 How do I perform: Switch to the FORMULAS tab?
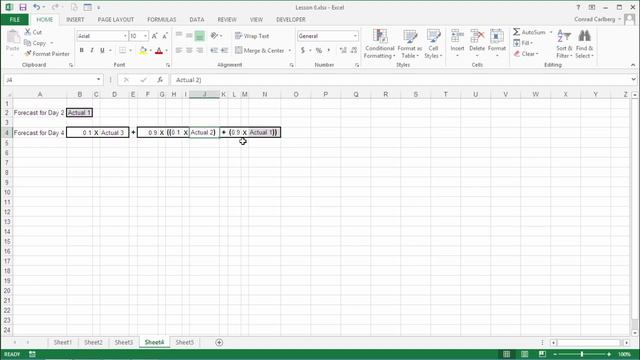(x=162, y=20)
